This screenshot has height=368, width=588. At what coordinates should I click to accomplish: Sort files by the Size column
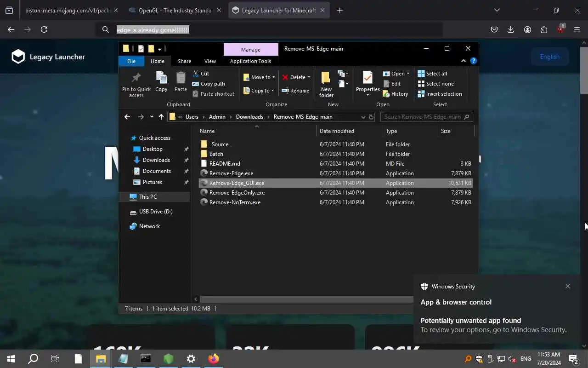point(456,131)
